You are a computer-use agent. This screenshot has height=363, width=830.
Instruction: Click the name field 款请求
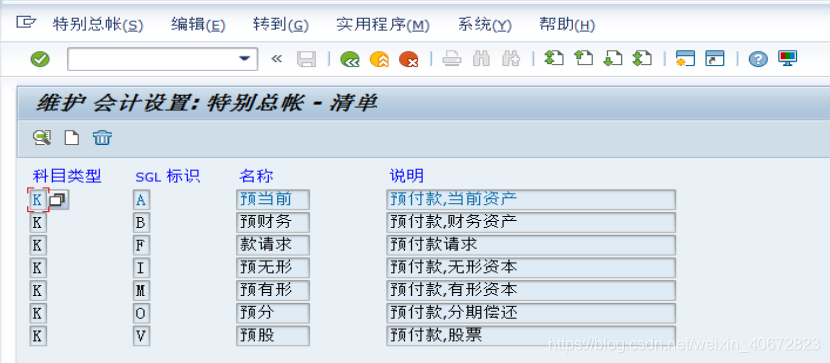pos(273,245)
